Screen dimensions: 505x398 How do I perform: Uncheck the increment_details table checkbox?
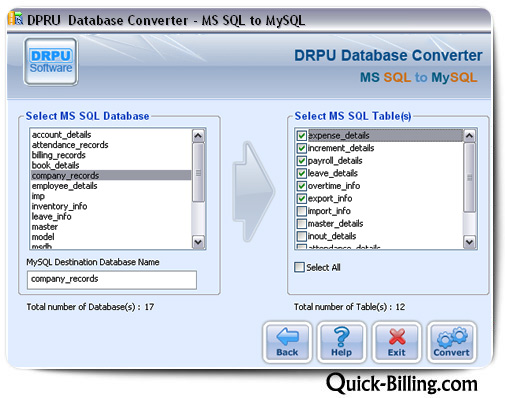(x=301, y=148)
